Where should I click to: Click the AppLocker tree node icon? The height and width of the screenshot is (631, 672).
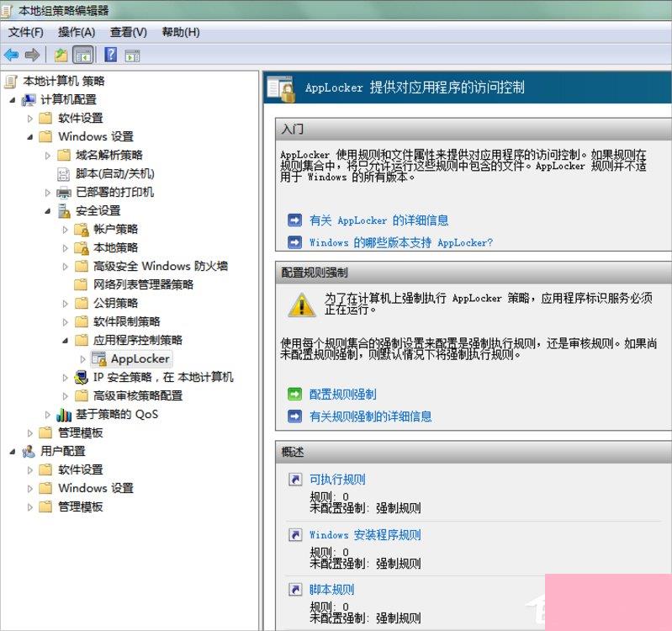click(99, 358)
